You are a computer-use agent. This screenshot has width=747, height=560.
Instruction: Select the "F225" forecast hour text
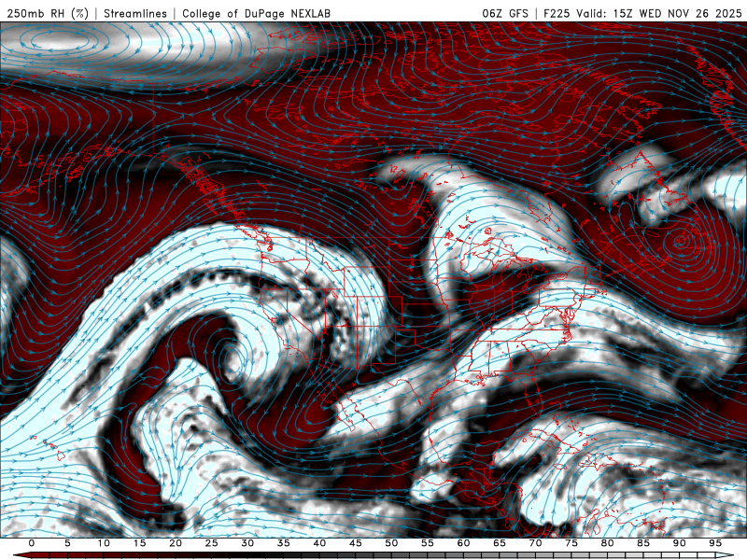tap(557, 13)
